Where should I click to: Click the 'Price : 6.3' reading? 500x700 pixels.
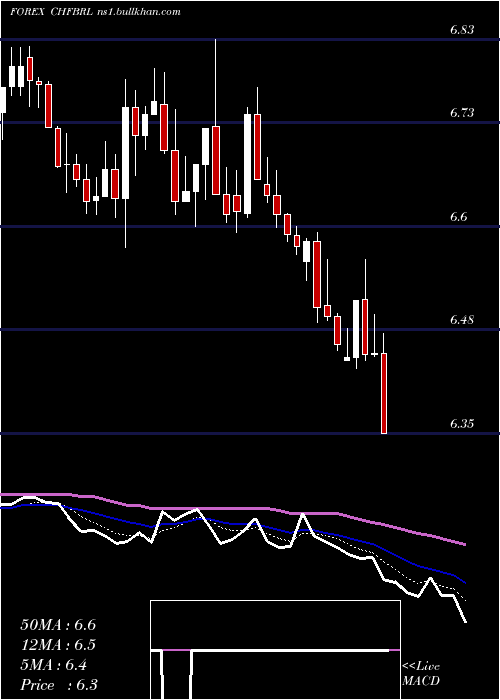pos(59,685)
